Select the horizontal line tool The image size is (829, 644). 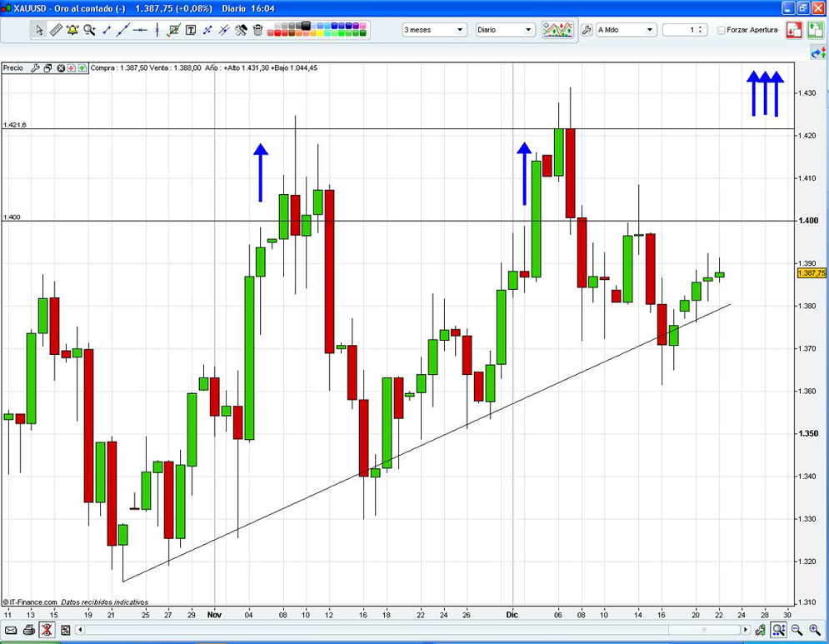(140, 30)
